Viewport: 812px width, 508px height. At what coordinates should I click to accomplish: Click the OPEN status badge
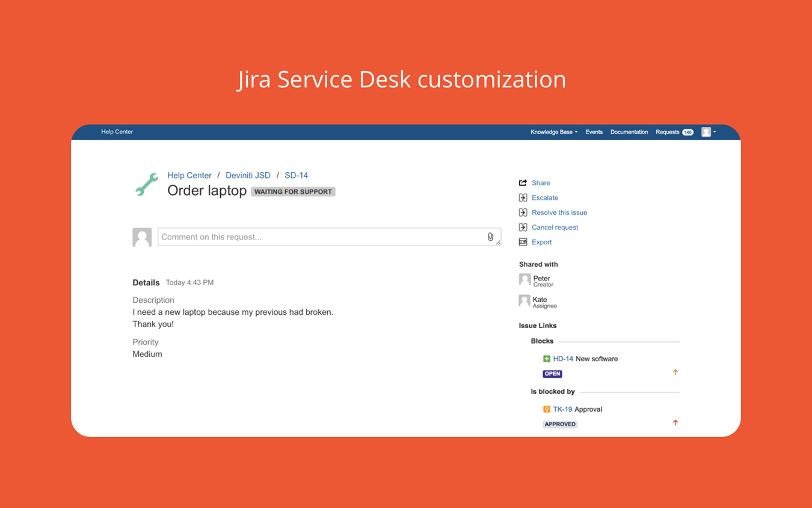click(x=552, y=374)
